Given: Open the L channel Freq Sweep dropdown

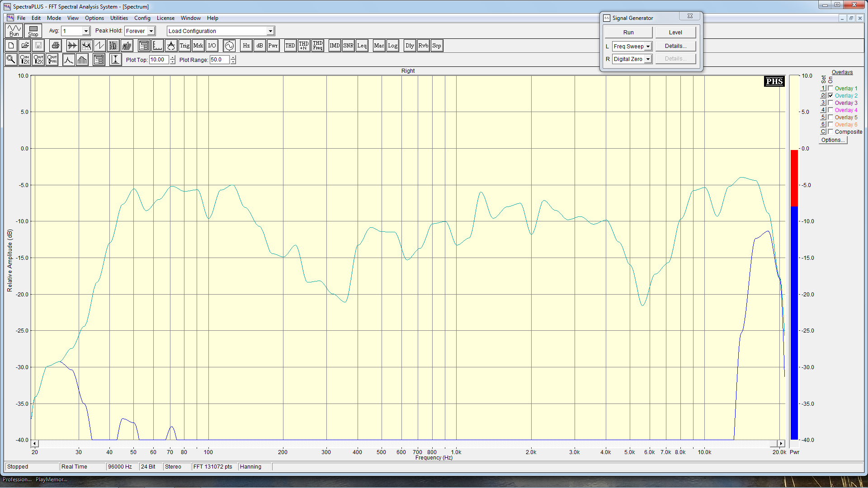Looking at the screenshot, I should [x=648, y=47].
